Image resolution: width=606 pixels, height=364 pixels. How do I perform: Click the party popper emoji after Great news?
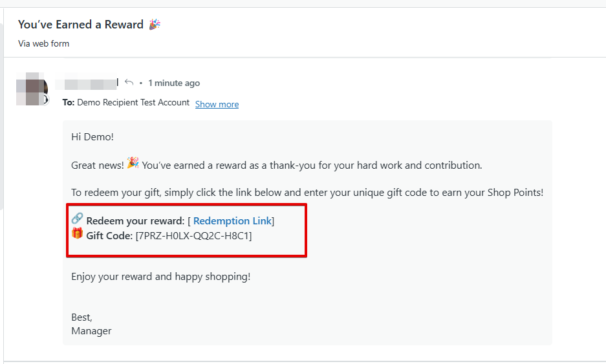133,163
